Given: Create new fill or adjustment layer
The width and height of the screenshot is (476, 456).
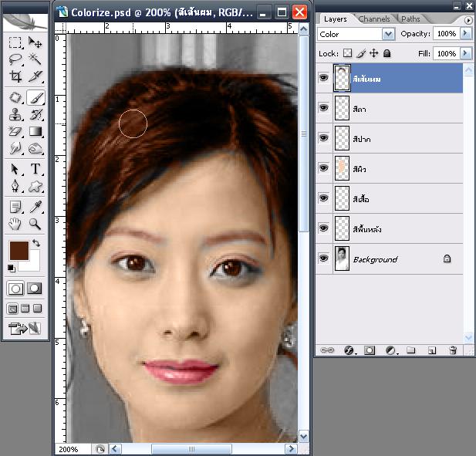Looking at the screenshot, I should point(390,350).
